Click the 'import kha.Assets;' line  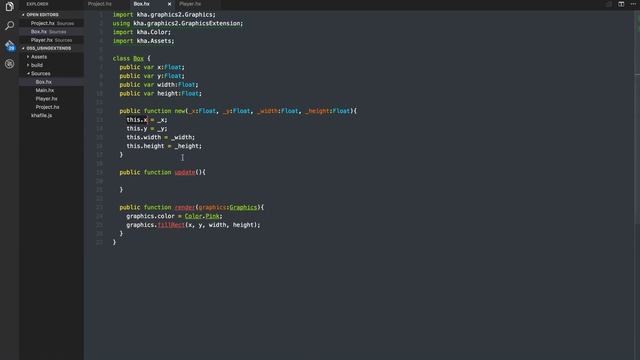point(143,41)
